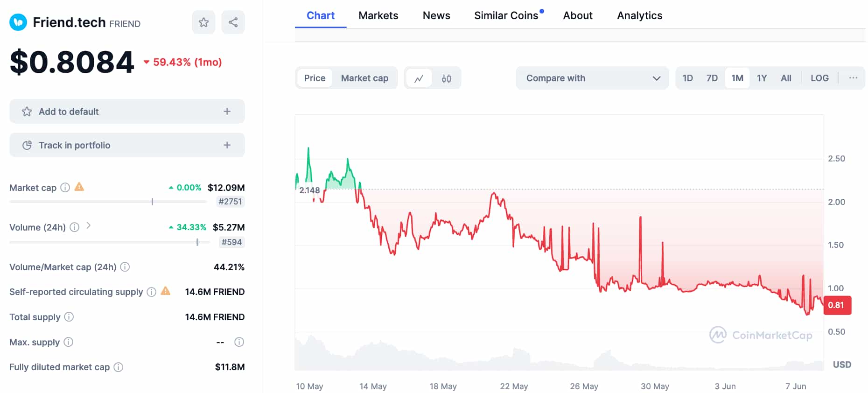Expand the Volume (24h) chevron arrow
Viewport: 868px width, 393px height.
[89, 226]
